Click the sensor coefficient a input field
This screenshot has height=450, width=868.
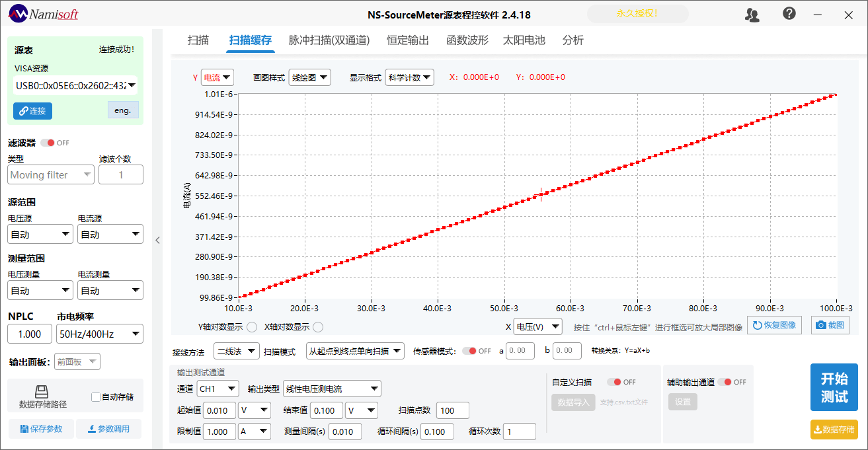tap(520, 351)
